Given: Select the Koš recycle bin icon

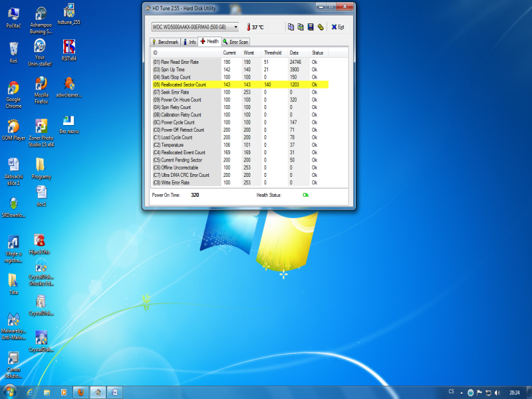Looking at the screenshot, I should coord(13,53).
